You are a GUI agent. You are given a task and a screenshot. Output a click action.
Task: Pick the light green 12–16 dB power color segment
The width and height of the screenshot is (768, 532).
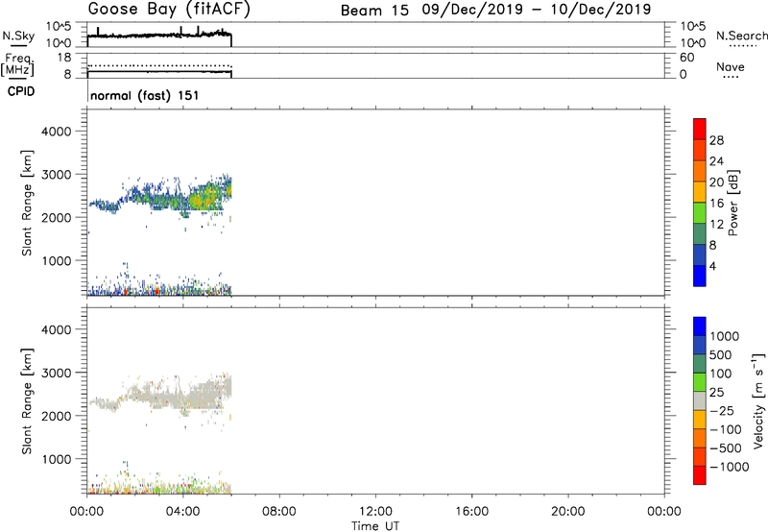pos(700,213)
